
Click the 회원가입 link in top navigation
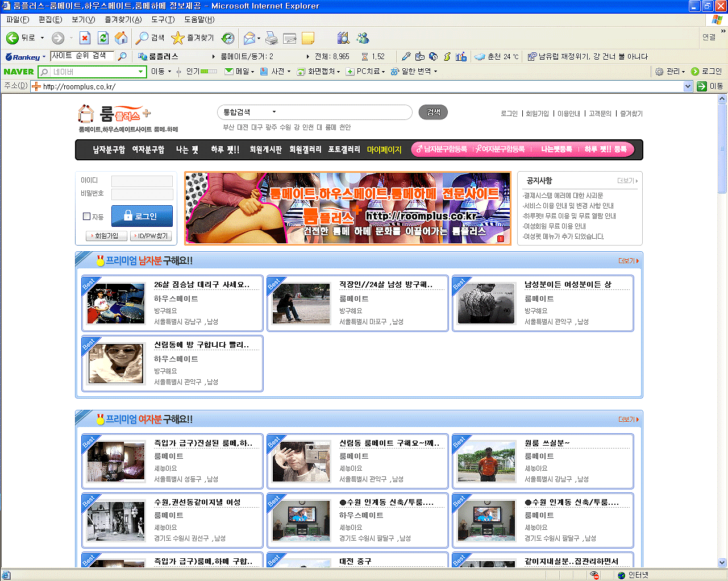pyautogui.click(x=537, y=114)
